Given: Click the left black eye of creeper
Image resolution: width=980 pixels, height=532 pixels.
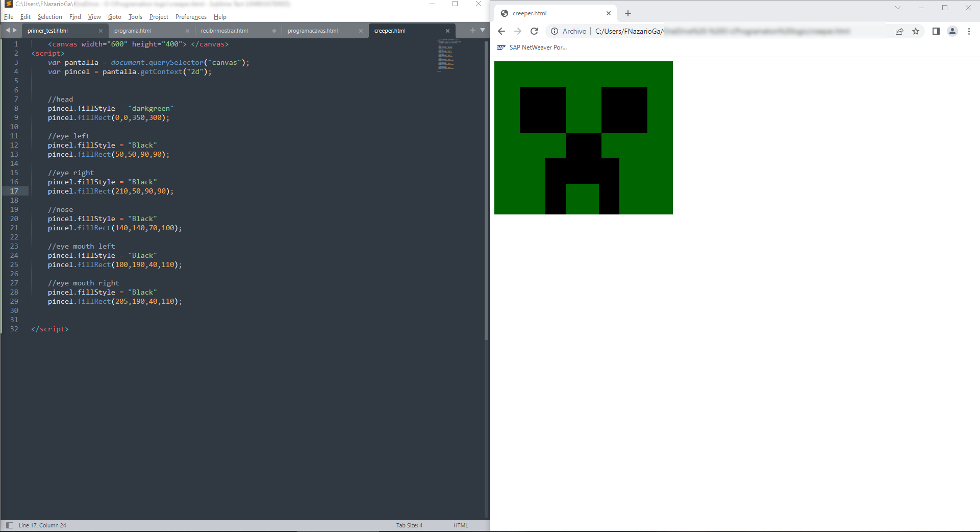Looking at the screenshot, I should (x=543, y=110).
